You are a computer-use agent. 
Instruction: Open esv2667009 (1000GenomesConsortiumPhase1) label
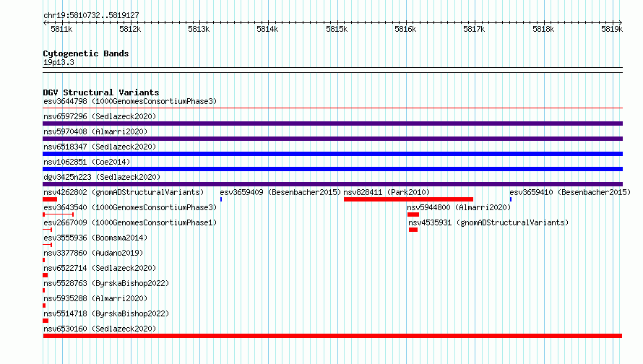(x=130, y=222)
